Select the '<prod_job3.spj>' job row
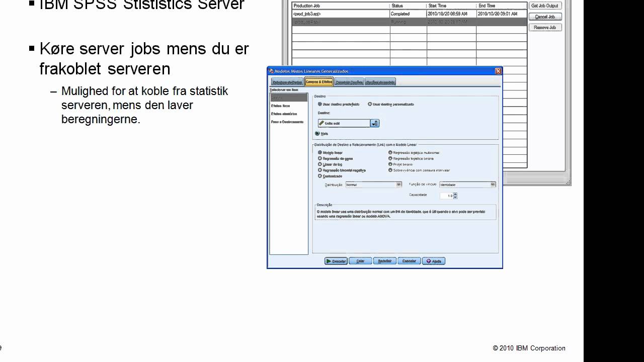The image size is (644, 362). click(x=409, y=14)
